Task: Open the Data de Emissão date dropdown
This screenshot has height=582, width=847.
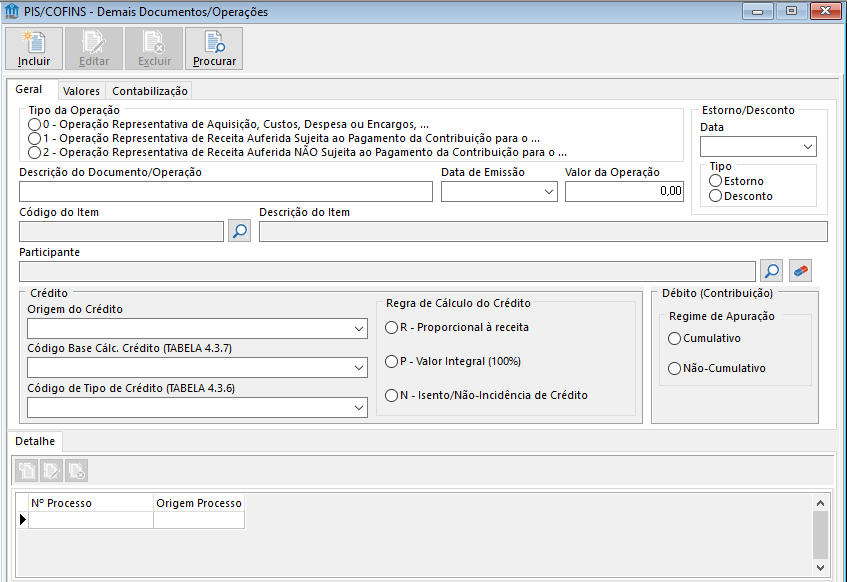Action: (x=549, y=192)
